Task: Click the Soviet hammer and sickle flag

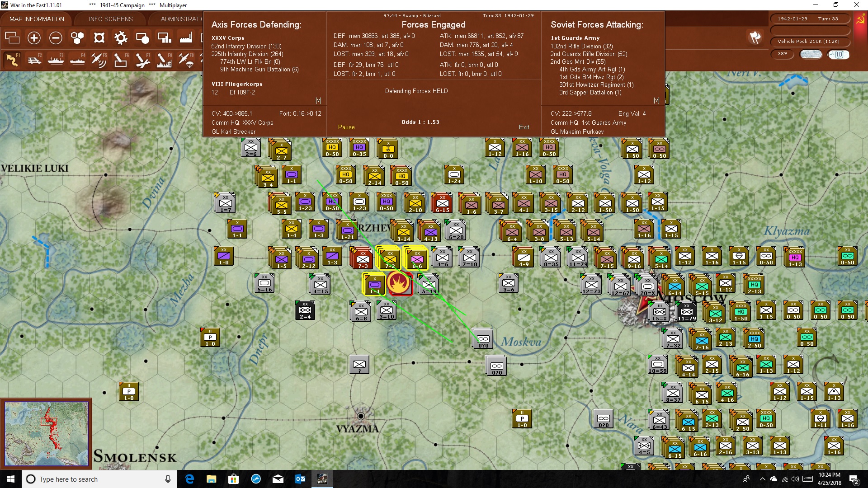Action: [x=860, y=19]
